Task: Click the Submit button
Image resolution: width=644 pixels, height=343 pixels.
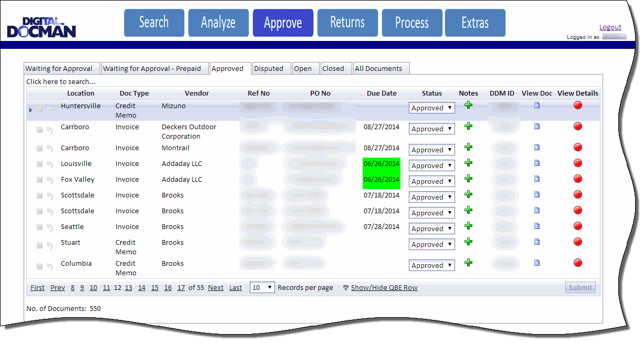Action: 580,287
